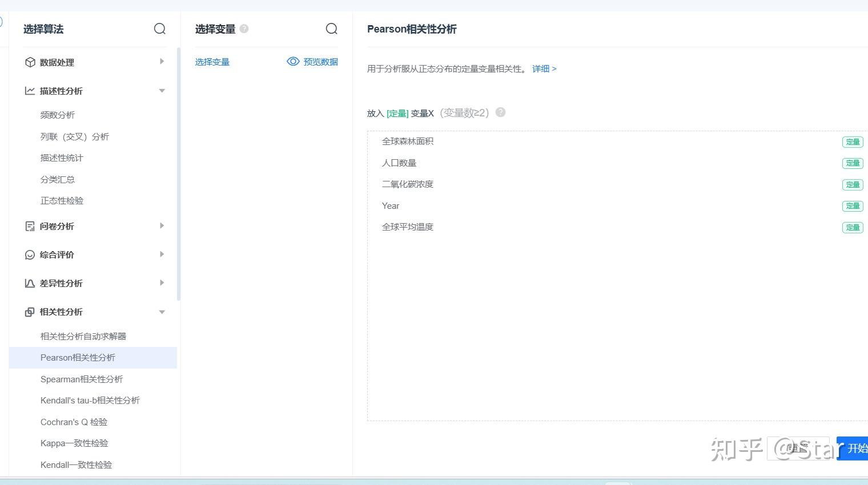The image size is (868, 485).
Task: Open Kappa一致性检验
Action: tap(74, 443)
